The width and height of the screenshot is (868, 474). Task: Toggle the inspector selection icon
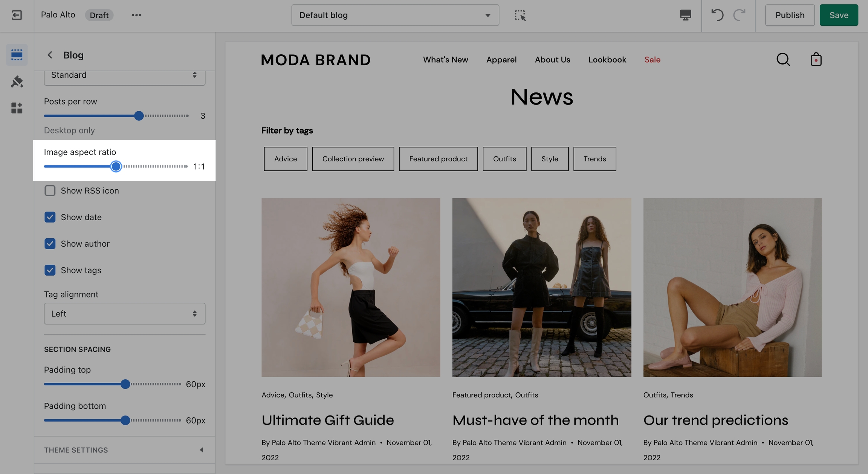[520, 15]
